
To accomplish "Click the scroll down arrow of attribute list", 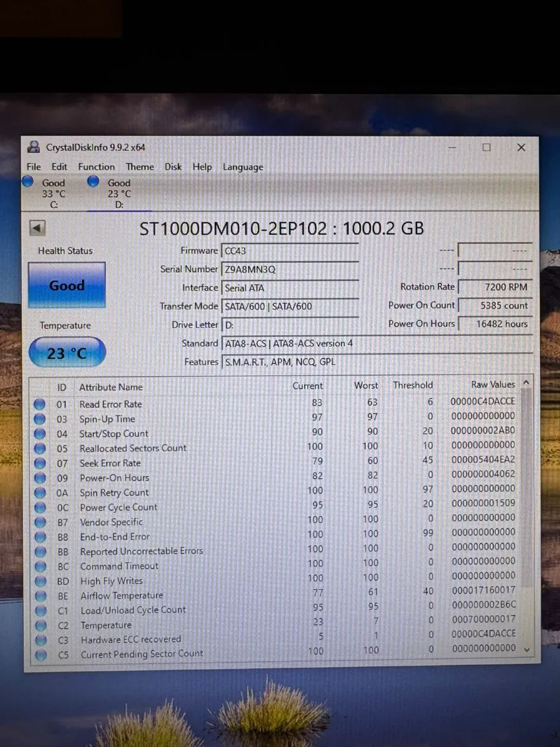I will [x=528, y=649].
